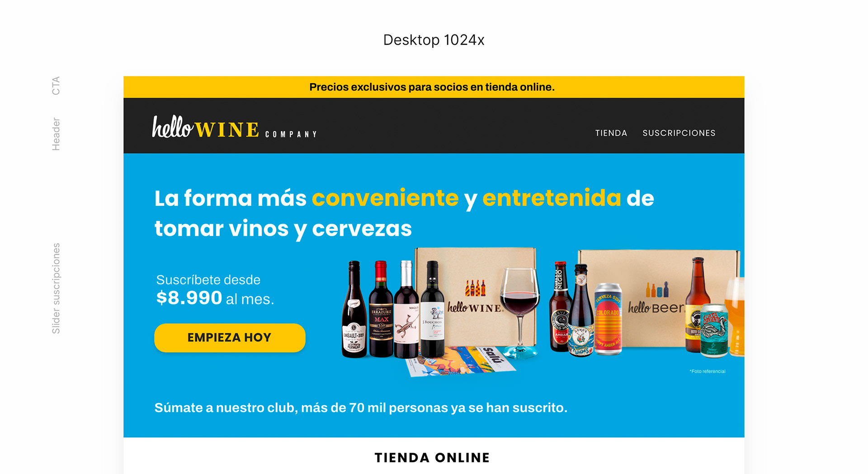868x474 pixels.
Task: Click the Errazuriz Max wine bottle
Action: pos(381,309)
